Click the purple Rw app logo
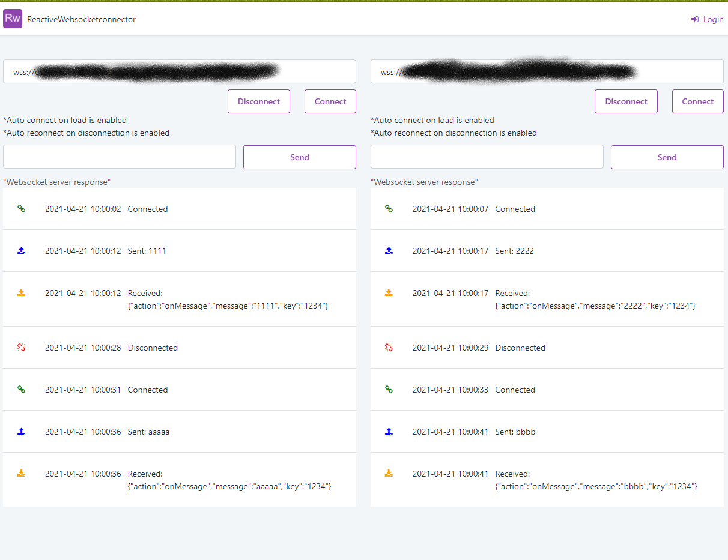The height and width of the screenshot is (560, 728). (13, 19)
